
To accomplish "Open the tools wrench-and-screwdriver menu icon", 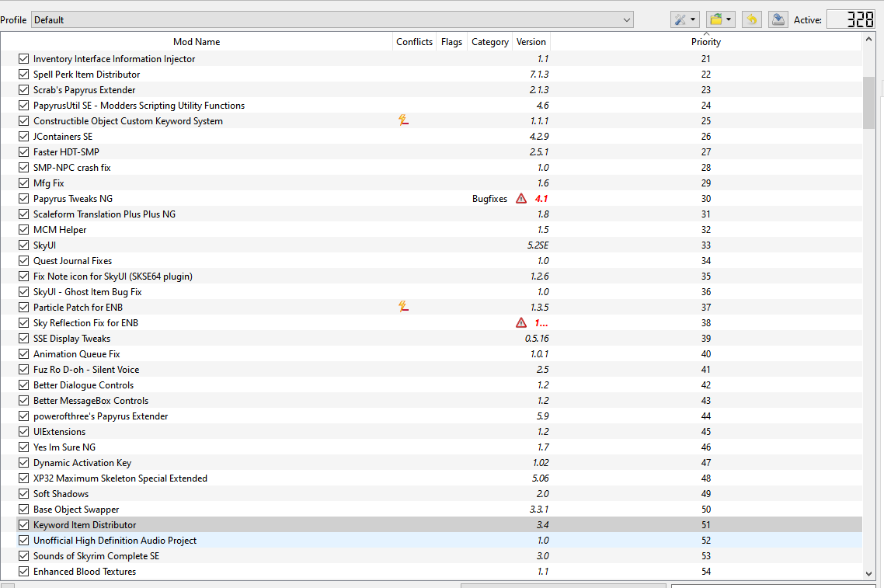I will pos(680,19).
